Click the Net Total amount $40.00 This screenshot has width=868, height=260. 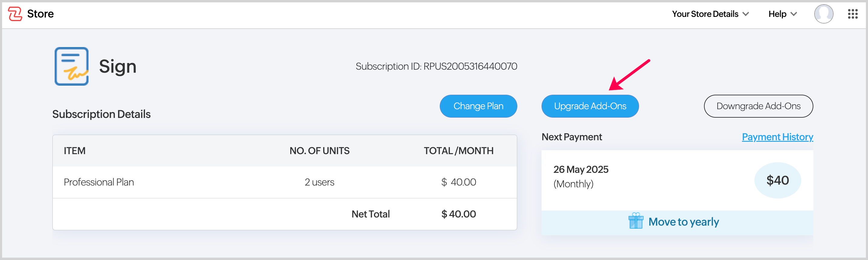(458, 214)
